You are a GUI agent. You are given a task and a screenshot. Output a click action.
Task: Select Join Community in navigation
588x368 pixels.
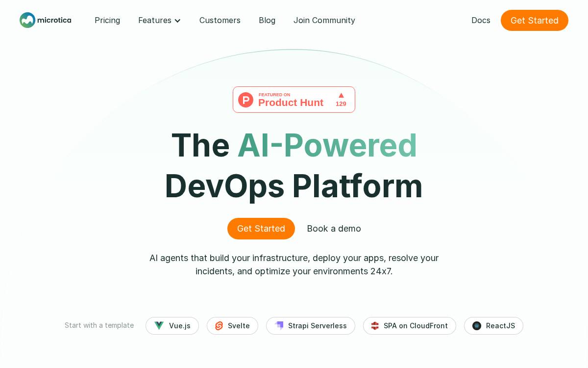click(324, 20)
